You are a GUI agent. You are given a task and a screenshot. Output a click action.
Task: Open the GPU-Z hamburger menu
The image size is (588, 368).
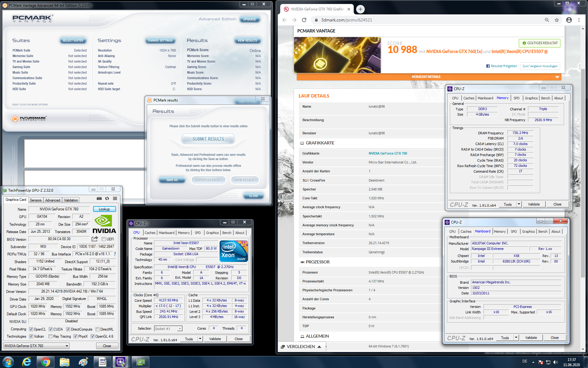pos(115,199)
